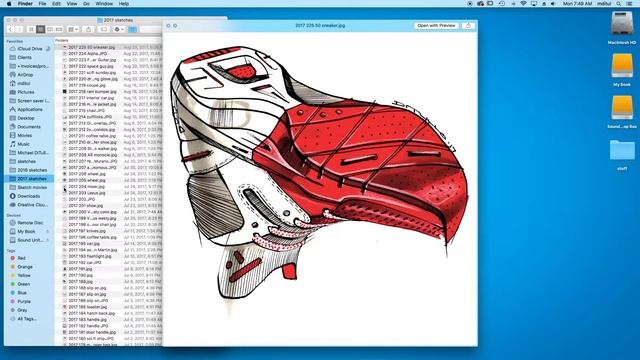Open Notification Center in menu bar
The height and width of the screenshot is (360, 640).
coord(630,4)
